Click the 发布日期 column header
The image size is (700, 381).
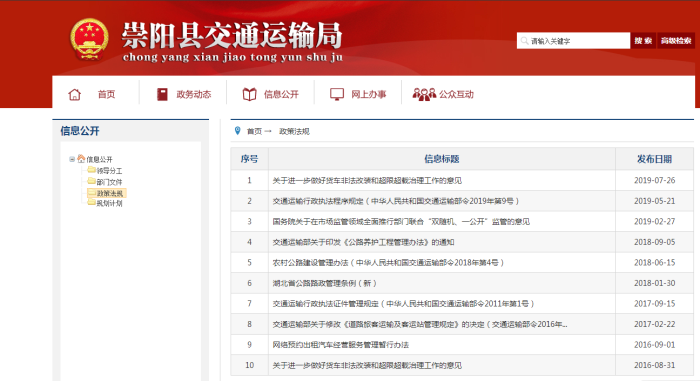pyautogui.click(x=654, y=159)
